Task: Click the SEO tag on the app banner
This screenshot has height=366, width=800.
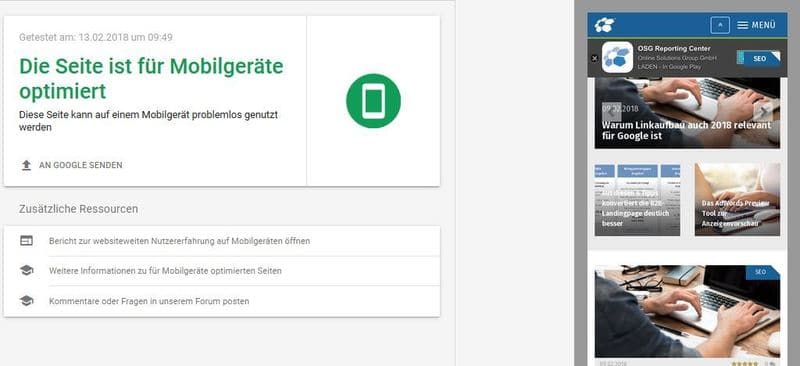Action: click(759, 58)
